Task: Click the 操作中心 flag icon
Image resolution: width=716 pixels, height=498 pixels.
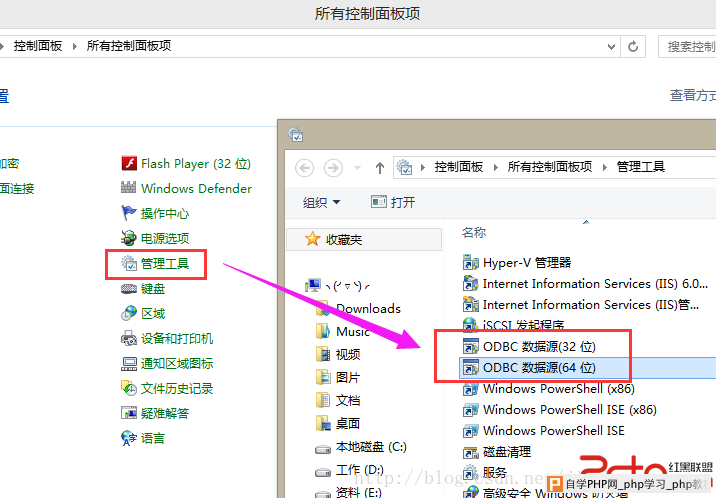Action: pyautogui.click(x=129, y=213)
